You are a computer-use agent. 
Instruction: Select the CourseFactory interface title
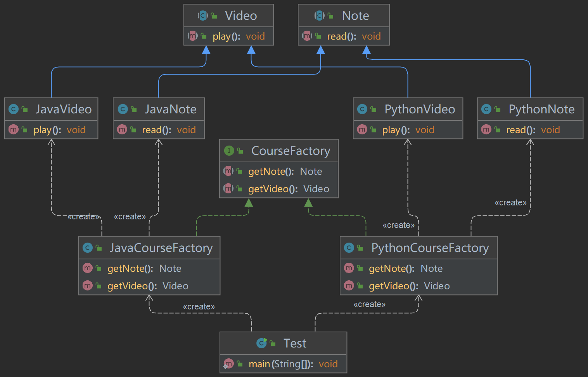coord(291,151)
